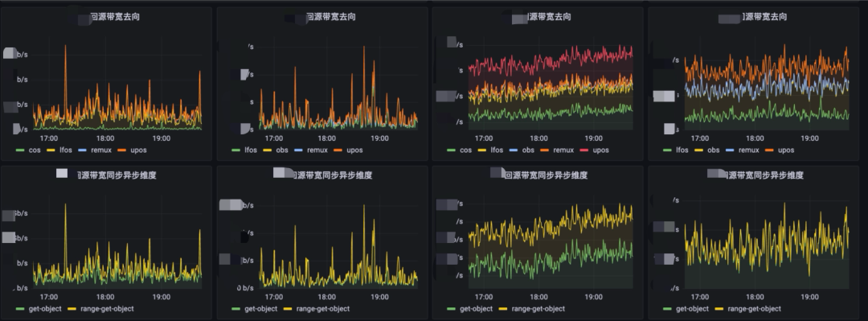Screen dimensions: 868x321
Task: Toggle lfos series in second top-row panel legend
Action: pos(251,150)
